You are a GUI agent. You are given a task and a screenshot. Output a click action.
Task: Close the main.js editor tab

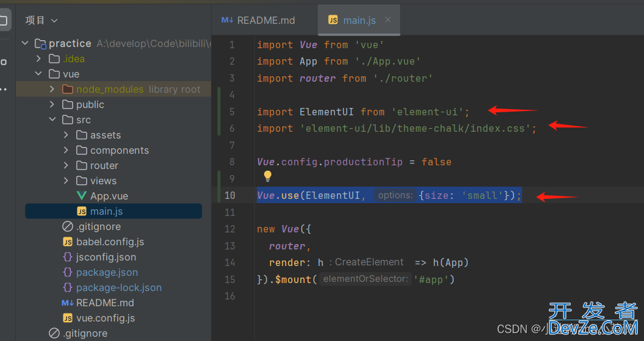(x=388, y=20)
